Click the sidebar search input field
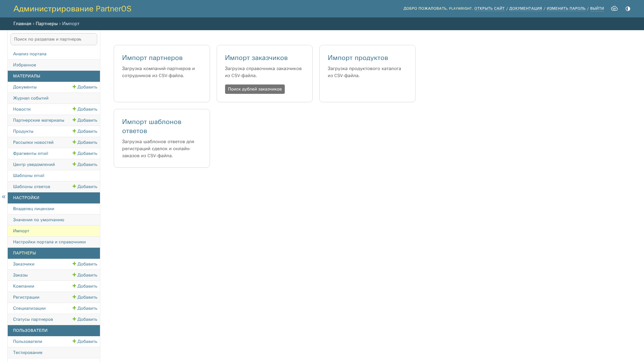 (54, 39)
